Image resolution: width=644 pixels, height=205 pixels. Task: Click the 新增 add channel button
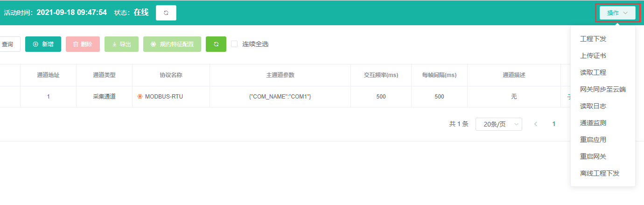43,44
